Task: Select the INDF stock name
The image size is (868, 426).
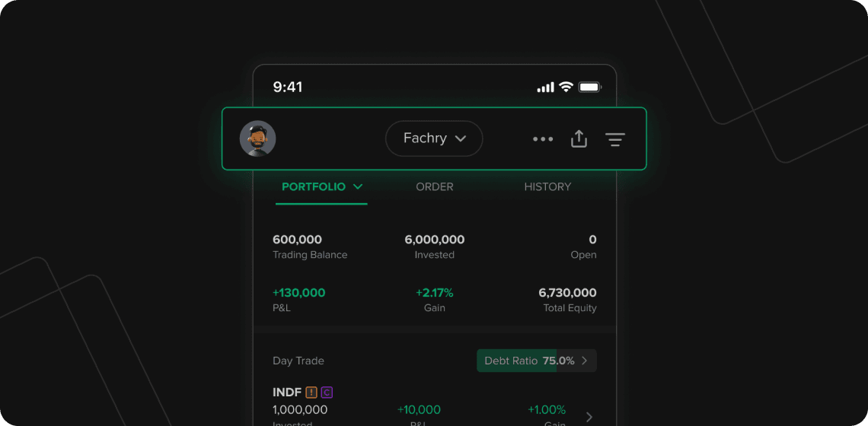Action: point(287,393)
